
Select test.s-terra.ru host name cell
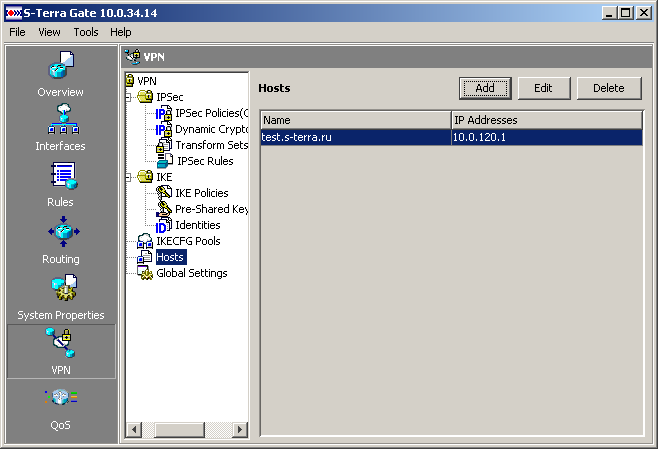tap(356, 137)
